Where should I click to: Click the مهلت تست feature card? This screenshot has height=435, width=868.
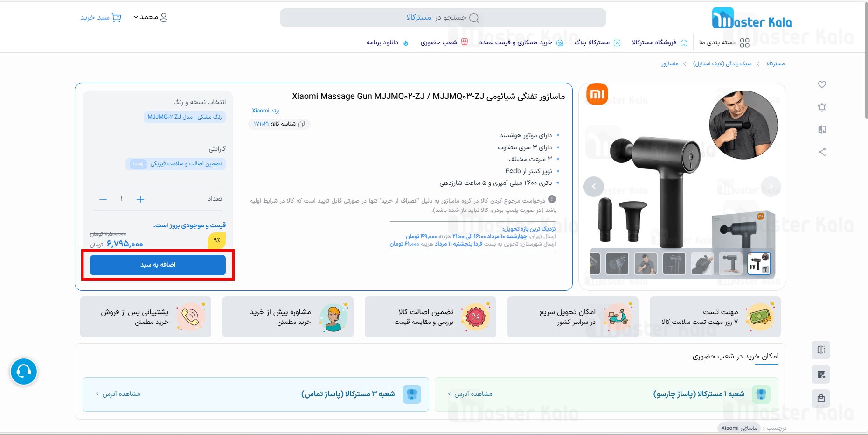click(x=715, y=317)
